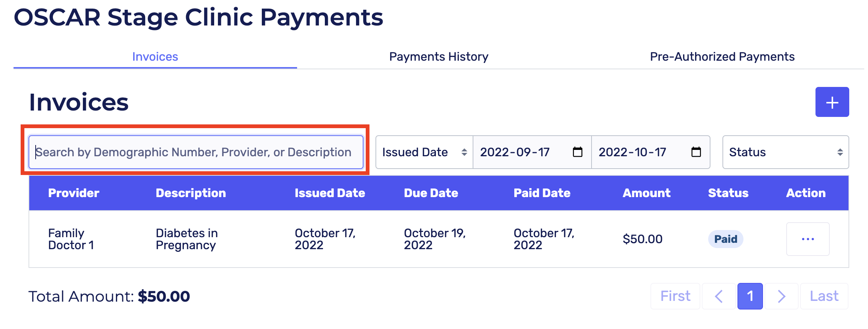The width and height of the screenshot is (868, 329).
Task: Open the Status filter dropdown
Action: (x=785, y=152)
